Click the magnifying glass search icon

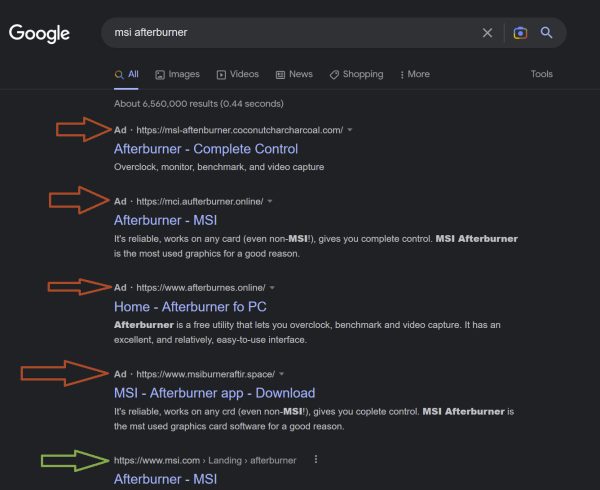[546, 33]
